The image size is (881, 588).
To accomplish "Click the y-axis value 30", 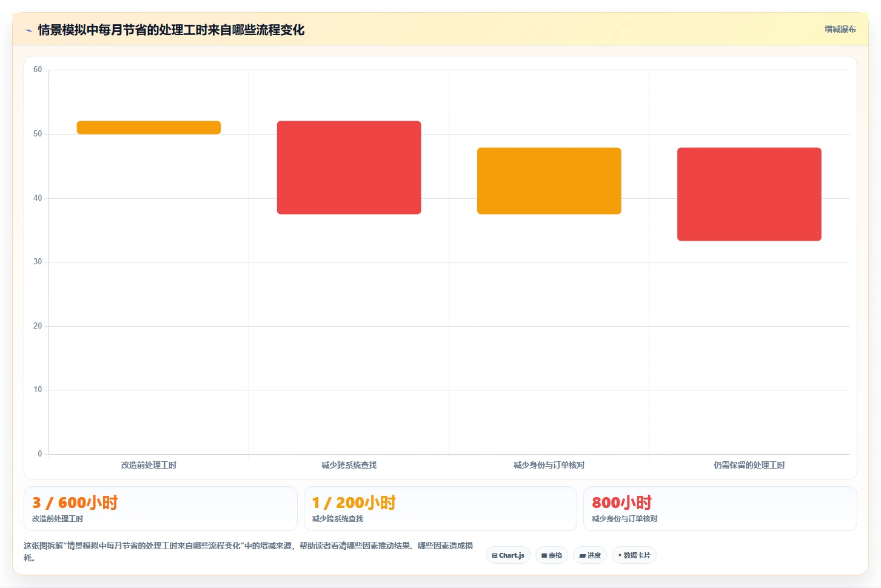I will pos(38,262).
